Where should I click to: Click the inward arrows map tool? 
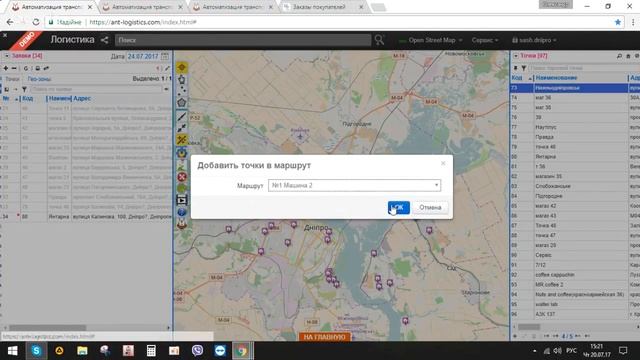tap(182, 128)
